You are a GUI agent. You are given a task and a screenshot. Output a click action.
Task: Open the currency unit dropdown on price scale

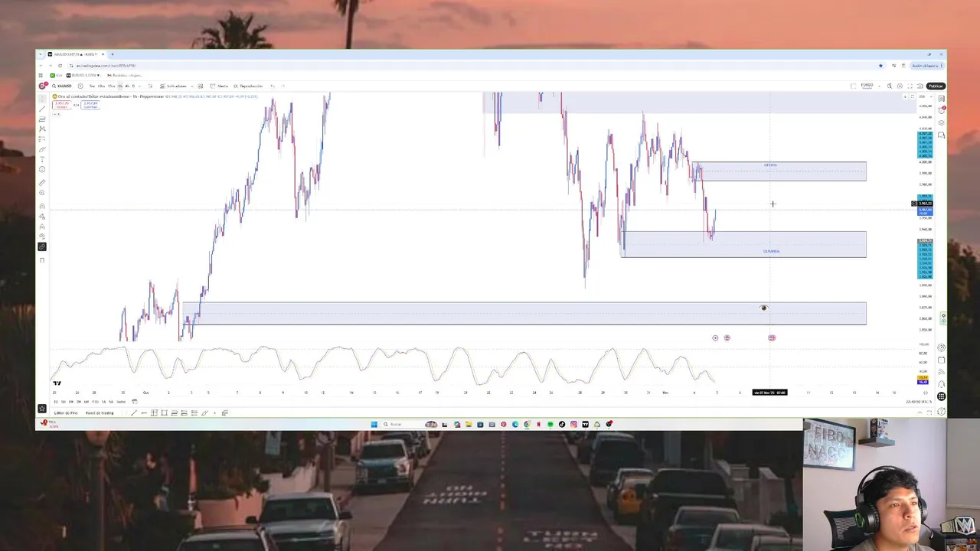click(925, 96)
